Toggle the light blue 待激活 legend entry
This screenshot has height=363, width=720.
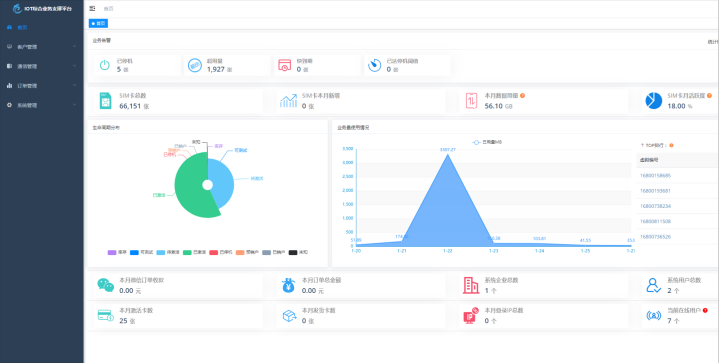click(168, 252)
